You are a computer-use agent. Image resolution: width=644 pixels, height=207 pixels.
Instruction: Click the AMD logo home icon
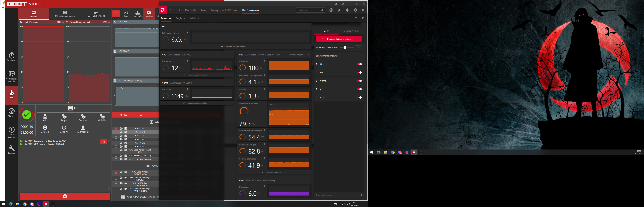tap(163, 10)
